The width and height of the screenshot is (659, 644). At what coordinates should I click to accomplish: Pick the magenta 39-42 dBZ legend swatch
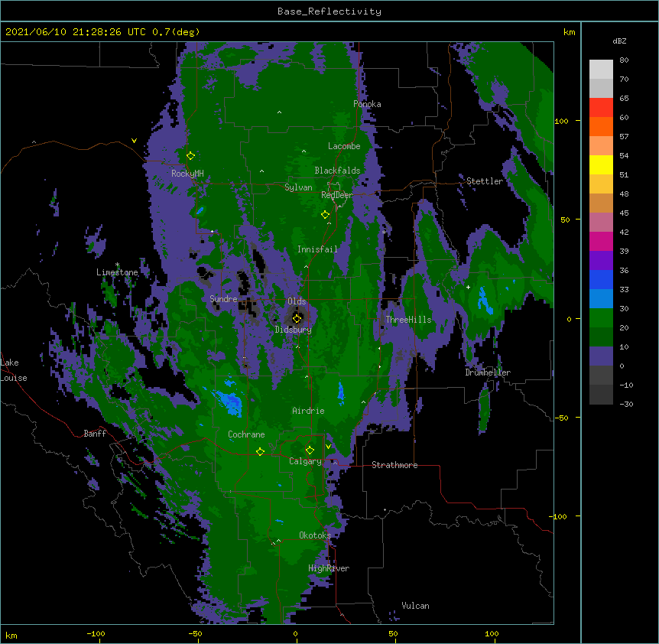click(x=601, y=241)
